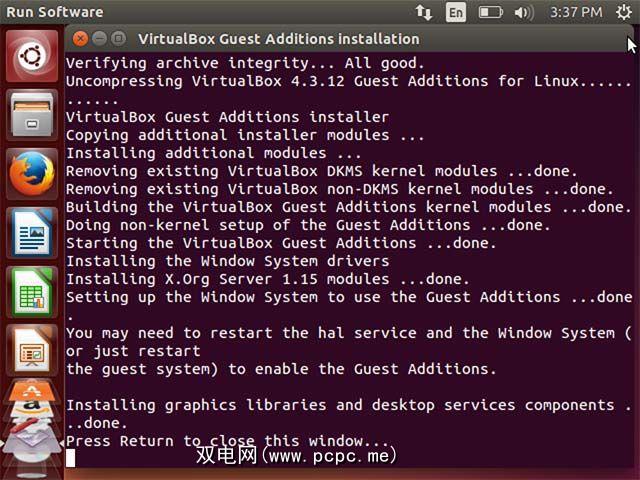640x480 pixels.
Task: Launch LibreOffice Impress presentation
Action: coord(32,350)
